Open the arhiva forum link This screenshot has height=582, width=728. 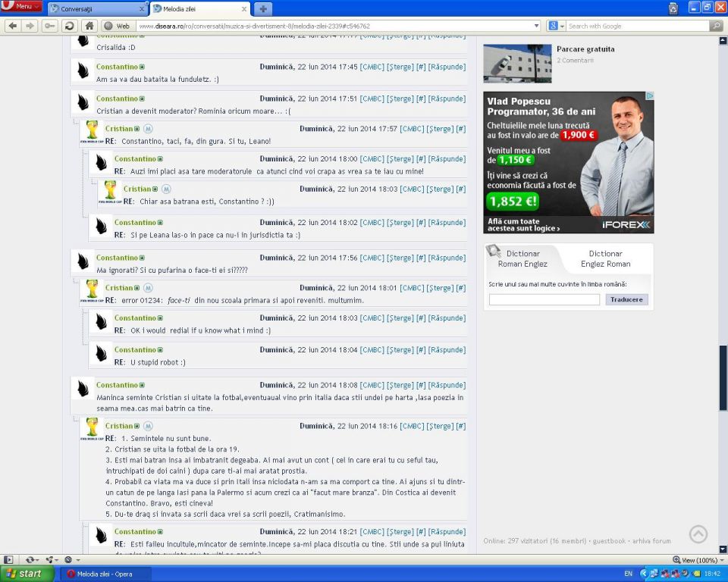pyautogui.click(x=651, y=540)
